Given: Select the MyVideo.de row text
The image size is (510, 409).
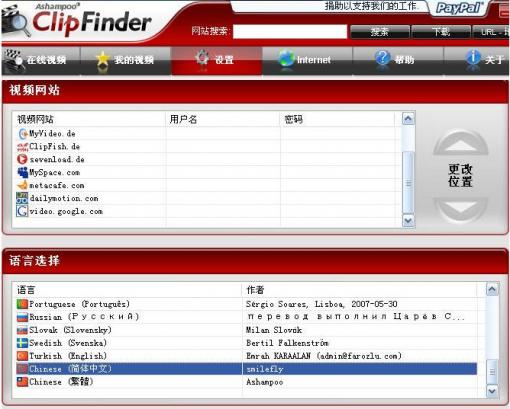Looking at the screenshot, I should (52, 134).
